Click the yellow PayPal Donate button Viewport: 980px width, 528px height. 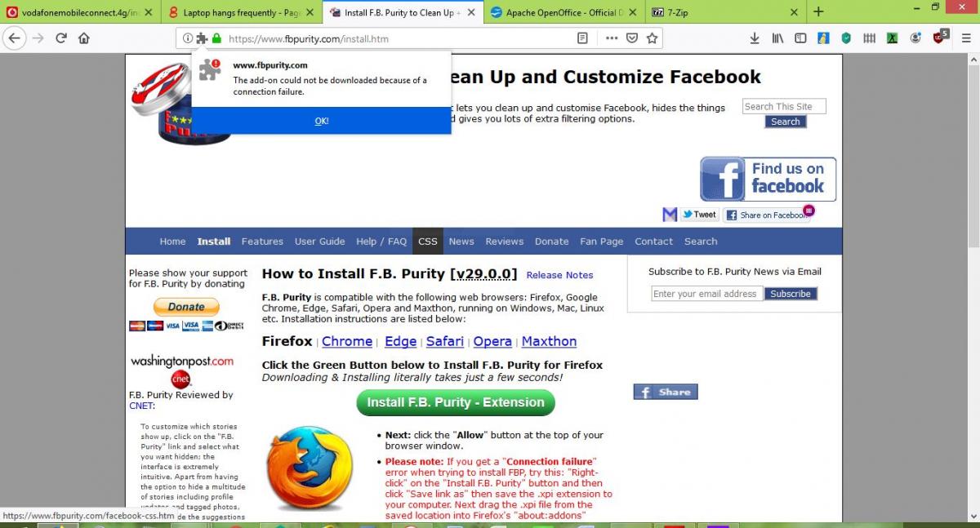pyautogui.click(x=186, y=307)
